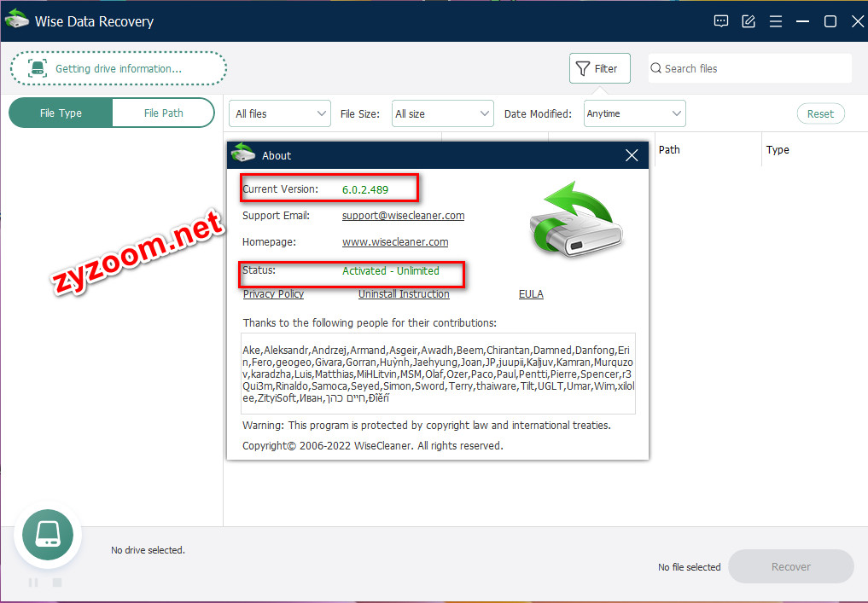Click the magnifier icon in search box

click(x=655, y=68)
